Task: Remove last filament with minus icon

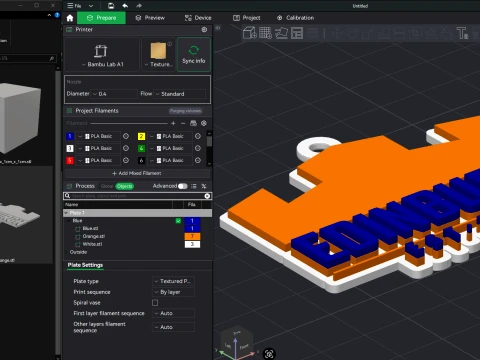Action: coord(183,123)
